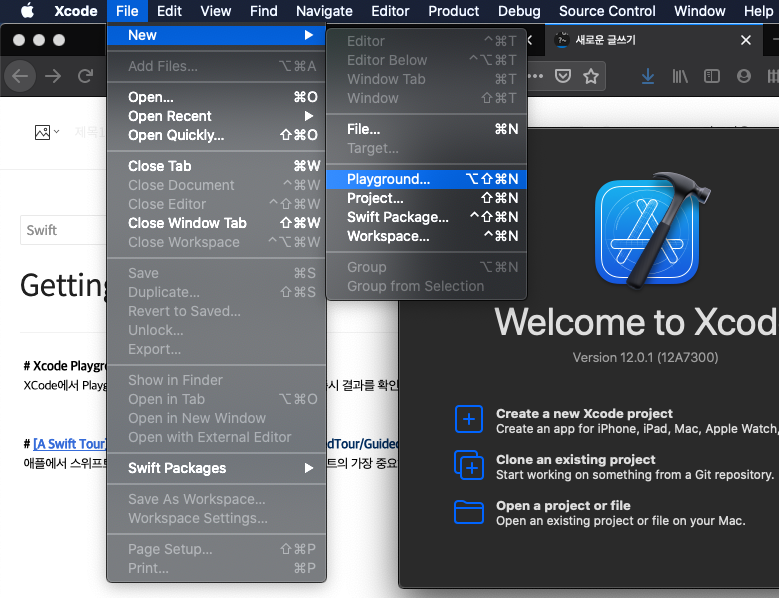The image size is (779, 598).
Task: Bookmark this page with star icon
Action: (x=591, y=76)
